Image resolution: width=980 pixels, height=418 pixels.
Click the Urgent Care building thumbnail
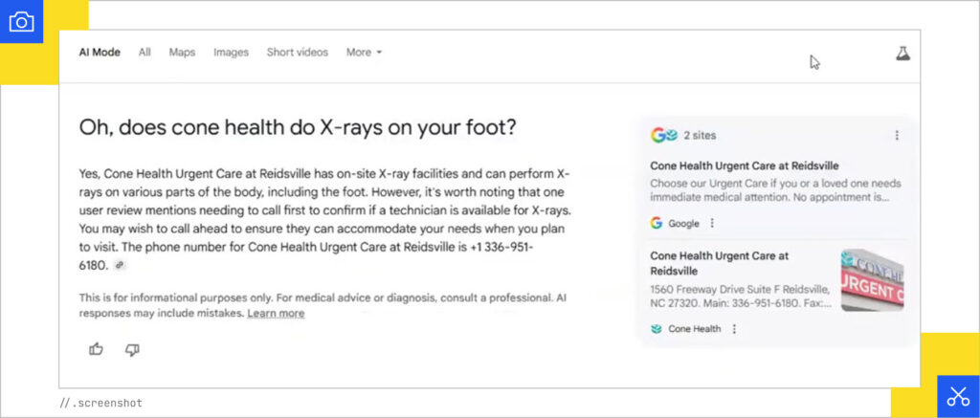(x=872, y=280)
